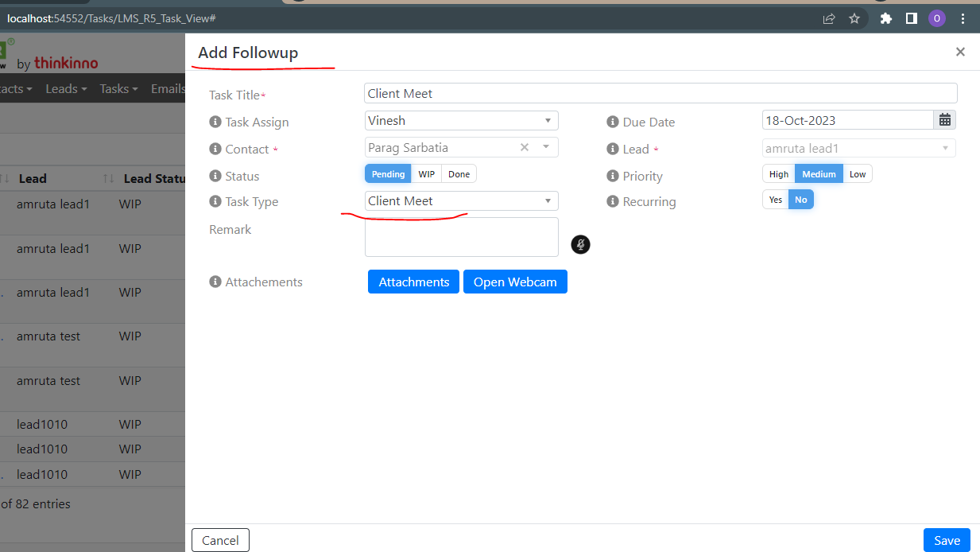
Task: Click the microphone icon beside Remark
Action: tap(581, 244)
